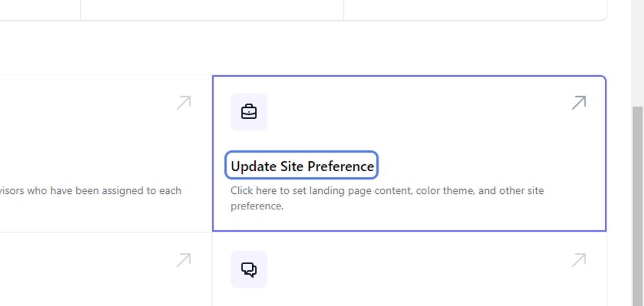This screenshot has height=306, width=644.
Task: Click the arrow icon on the card beneath advisors card
Action: coord(184,260)
